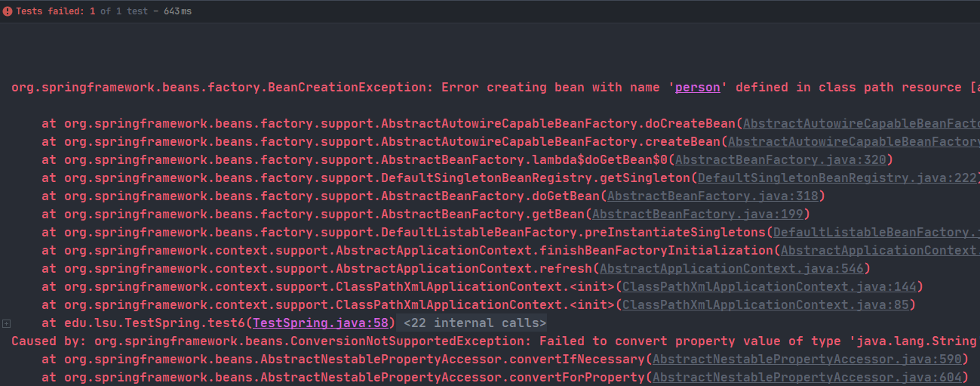Open DefaultListableBeanFactory link on preInstantiateSingletons line
The image size is (980, 386).
click(x=877, y=233)
